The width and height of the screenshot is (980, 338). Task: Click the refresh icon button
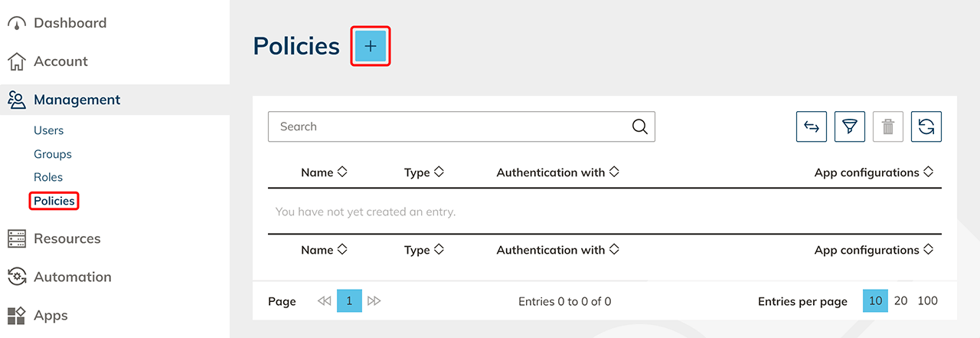926,127
